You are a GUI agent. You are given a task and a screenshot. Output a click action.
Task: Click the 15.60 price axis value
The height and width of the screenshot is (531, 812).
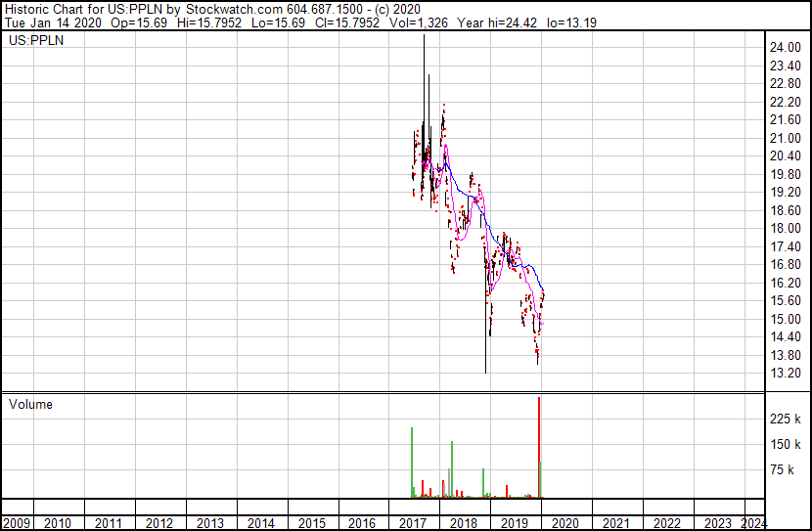[786, 301]
